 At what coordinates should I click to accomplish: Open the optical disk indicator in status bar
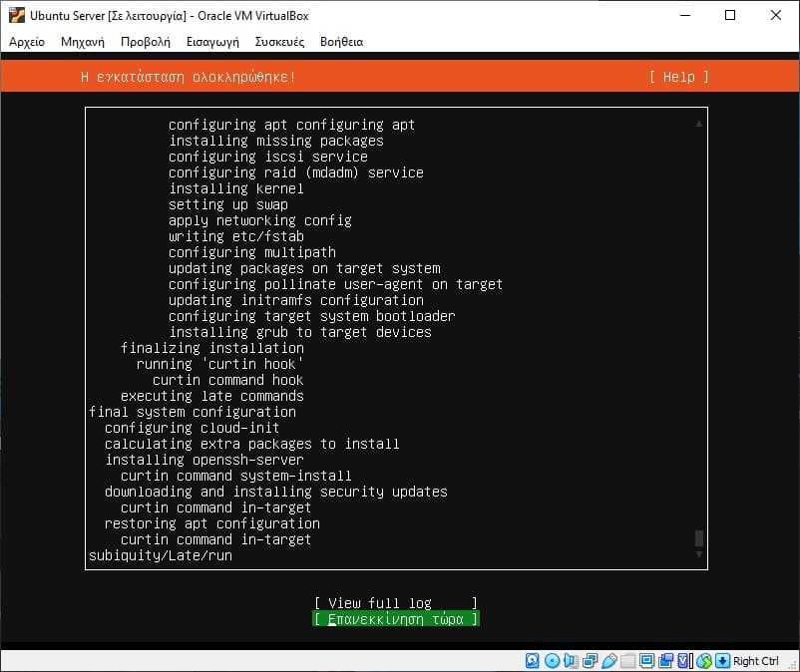tap(552, 661)
